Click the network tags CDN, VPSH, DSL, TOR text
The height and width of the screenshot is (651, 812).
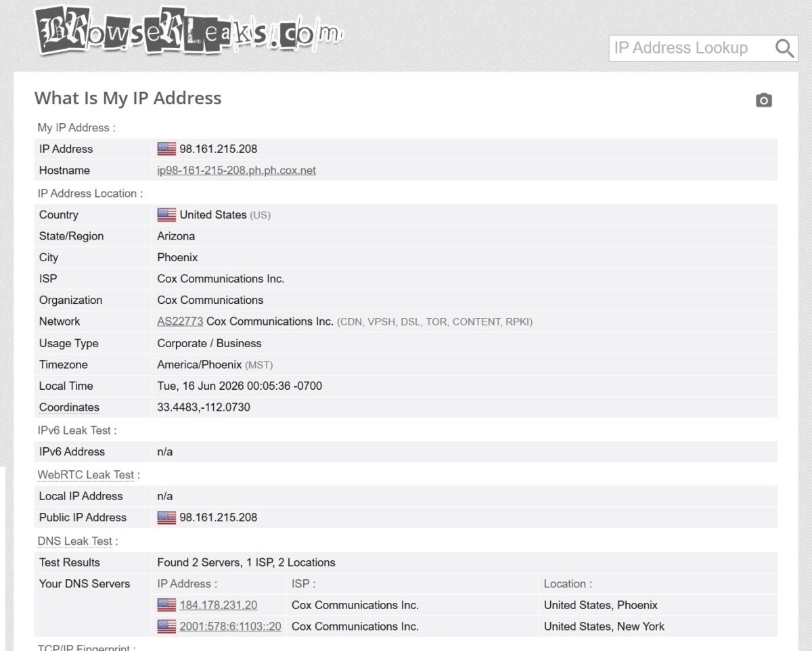coord(434,322)
